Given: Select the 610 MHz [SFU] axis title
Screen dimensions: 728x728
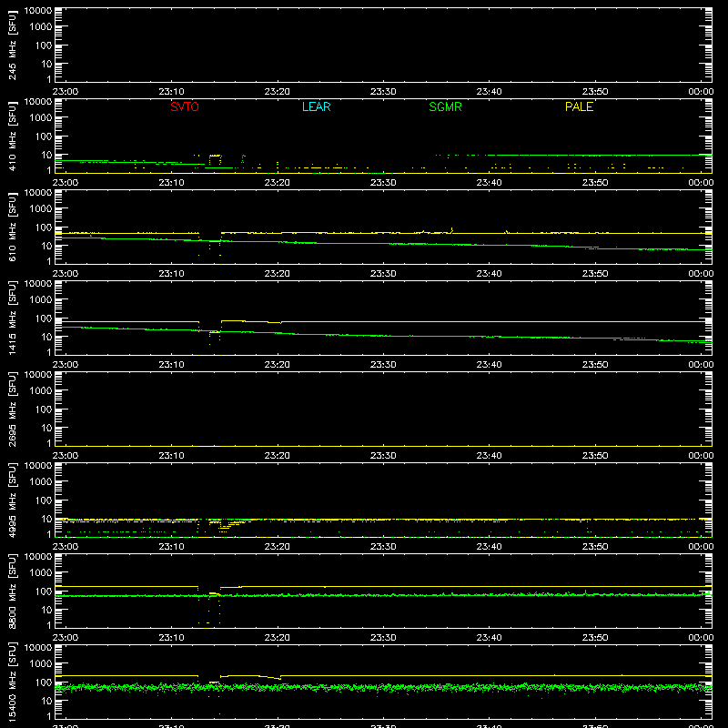Looking at the screenshot, I should [x=13, y=227].
